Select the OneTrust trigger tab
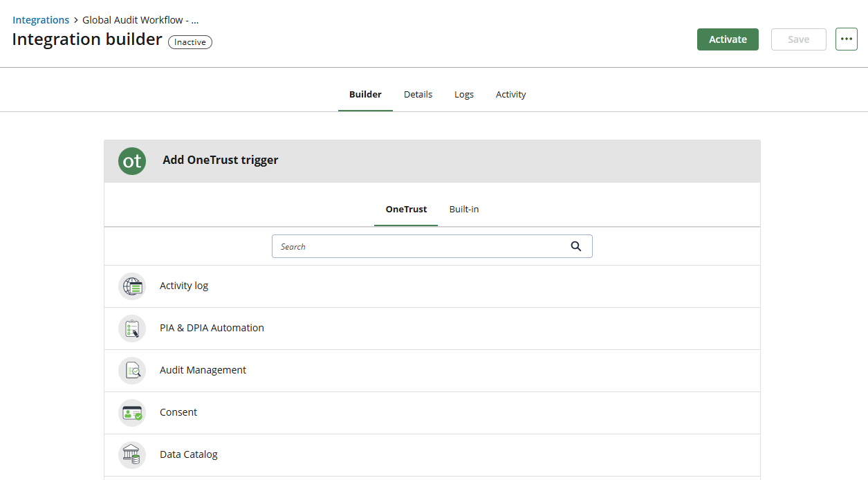Viewport: 868px width, 480px height. coord(406,209)
